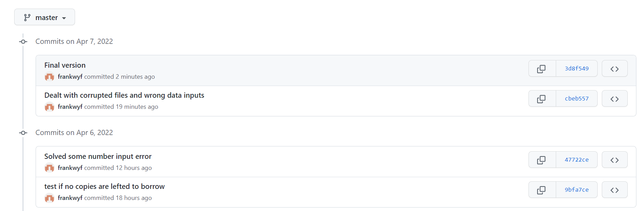Click frankwyf's avatar on the borrow test commit
Image resolution: width=644 pixels, height=211 pixels.
click(x=49, y=198)
